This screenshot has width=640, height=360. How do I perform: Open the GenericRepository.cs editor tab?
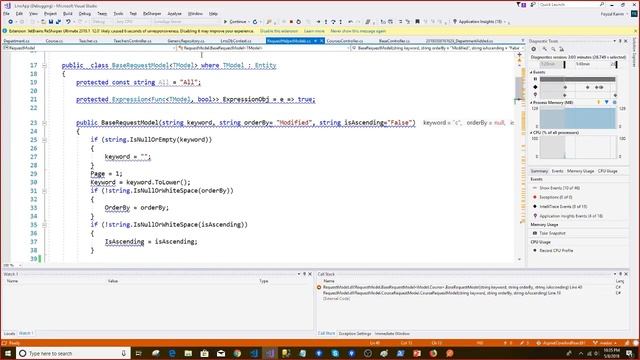point(186,41)
